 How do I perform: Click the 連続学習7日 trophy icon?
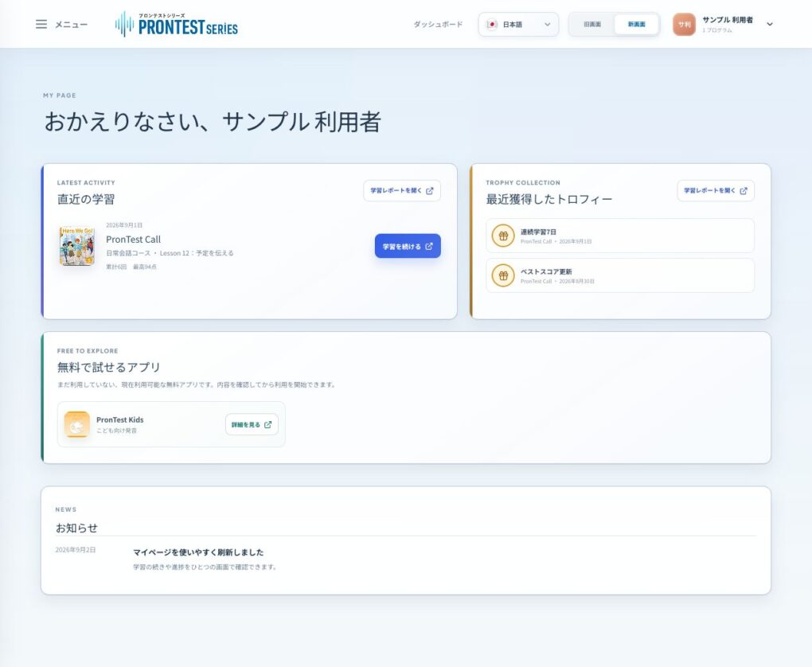tap(503, 236)
